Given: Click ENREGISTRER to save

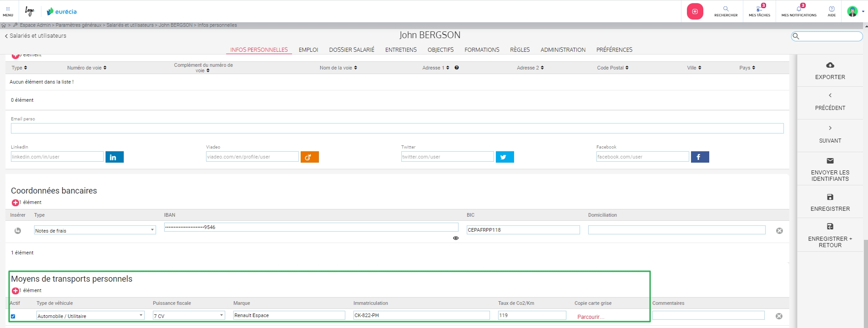Looking at the screenshot, I should coord(830,203).
